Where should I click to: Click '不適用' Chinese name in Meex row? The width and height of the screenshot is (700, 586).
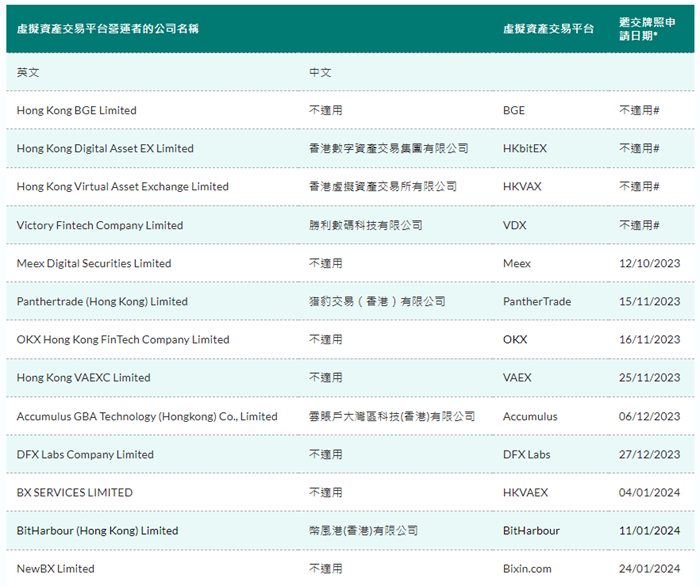[325, 263]
